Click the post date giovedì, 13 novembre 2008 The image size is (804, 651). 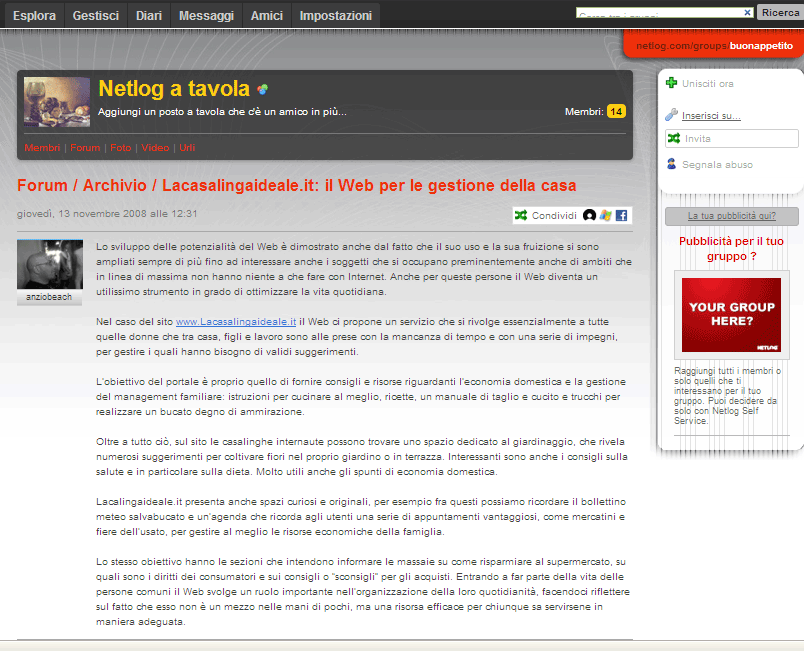click(x=107, y=214)
